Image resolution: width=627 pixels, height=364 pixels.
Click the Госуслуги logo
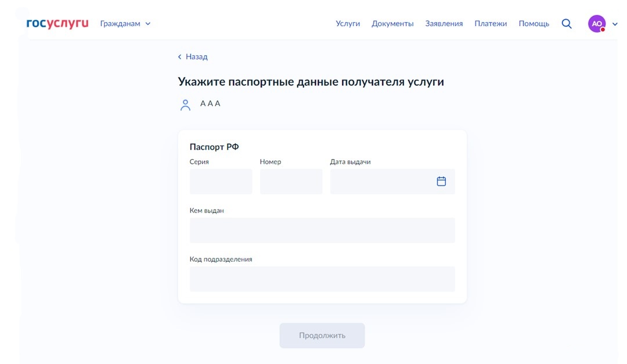pos(57,24)
